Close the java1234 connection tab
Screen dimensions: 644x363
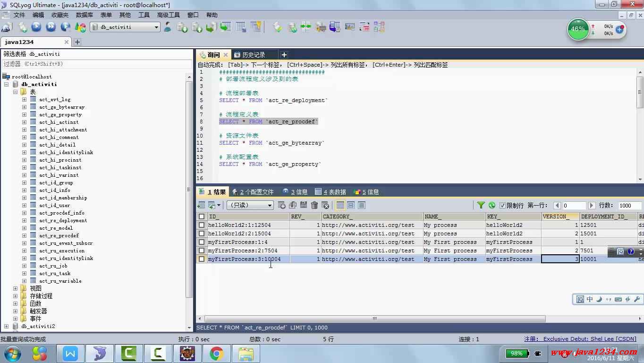67,42
